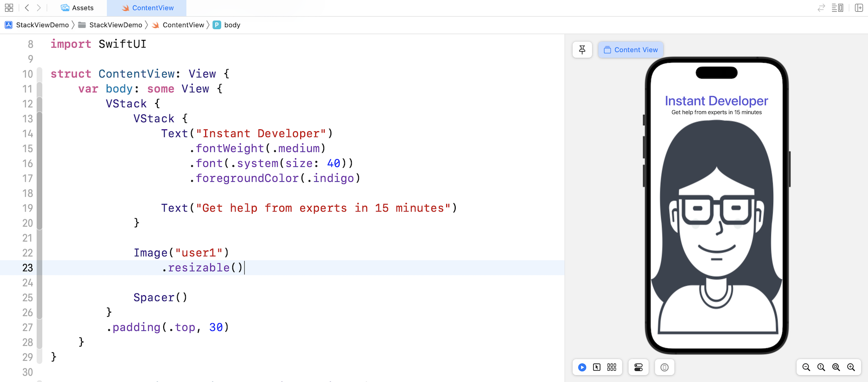Set preview zoom to actual size
The height and width of the screenshot is (382, 868).
click(821, 367)
